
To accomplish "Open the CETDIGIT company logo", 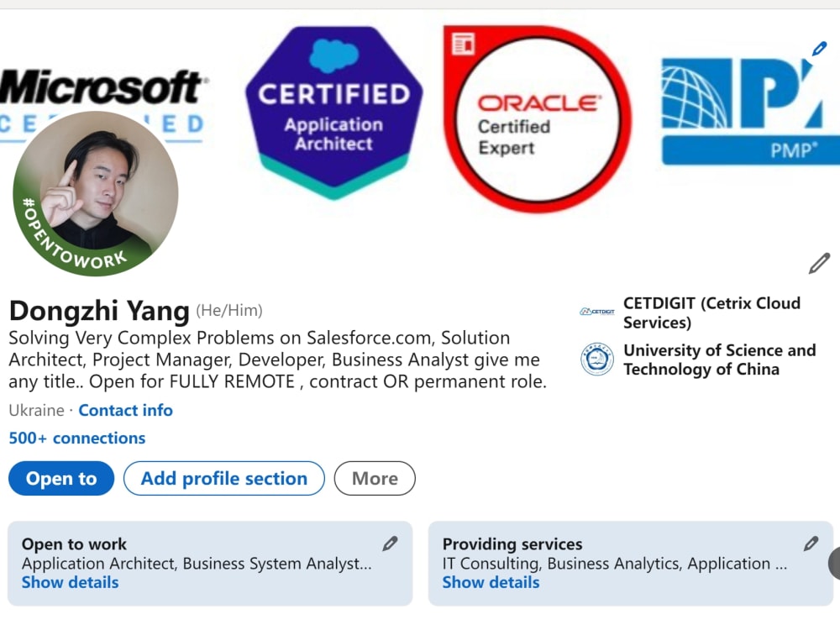I will (596, 312).
